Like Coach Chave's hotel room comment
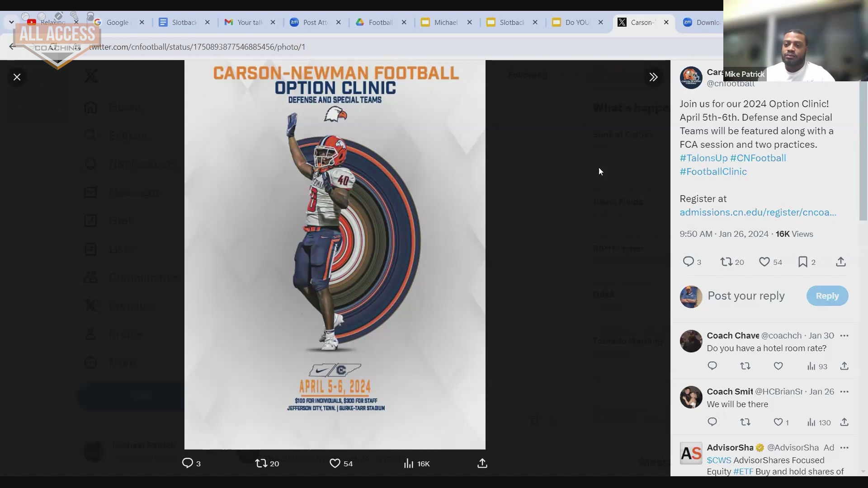 click(x=778, y=366)
